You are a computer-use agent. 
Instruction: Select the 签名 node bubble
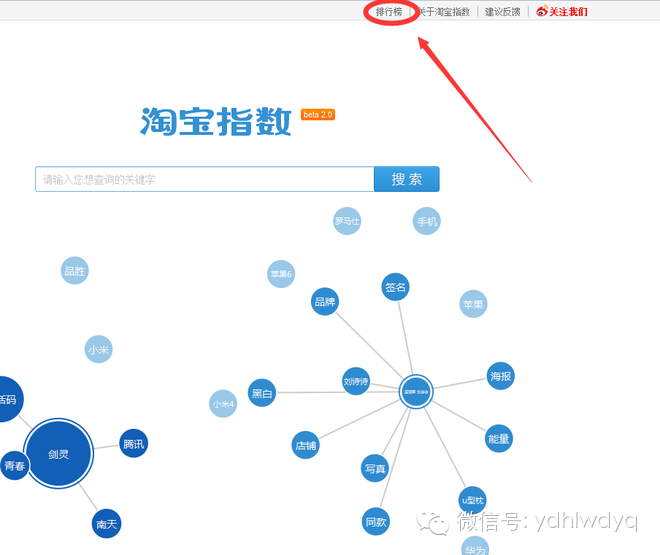click(395, 287)
